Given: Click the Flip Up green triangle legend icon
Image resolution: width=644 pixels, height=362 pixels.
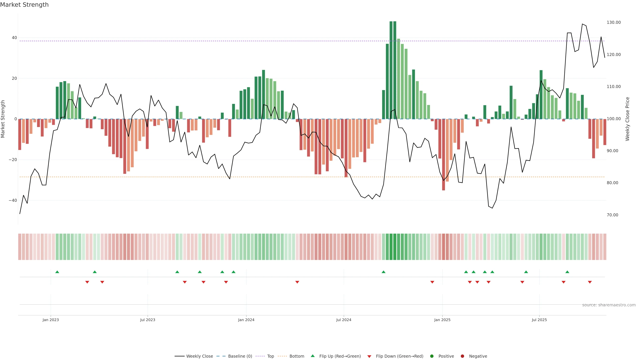Looking at the screenshot, I should coord(312,356).
